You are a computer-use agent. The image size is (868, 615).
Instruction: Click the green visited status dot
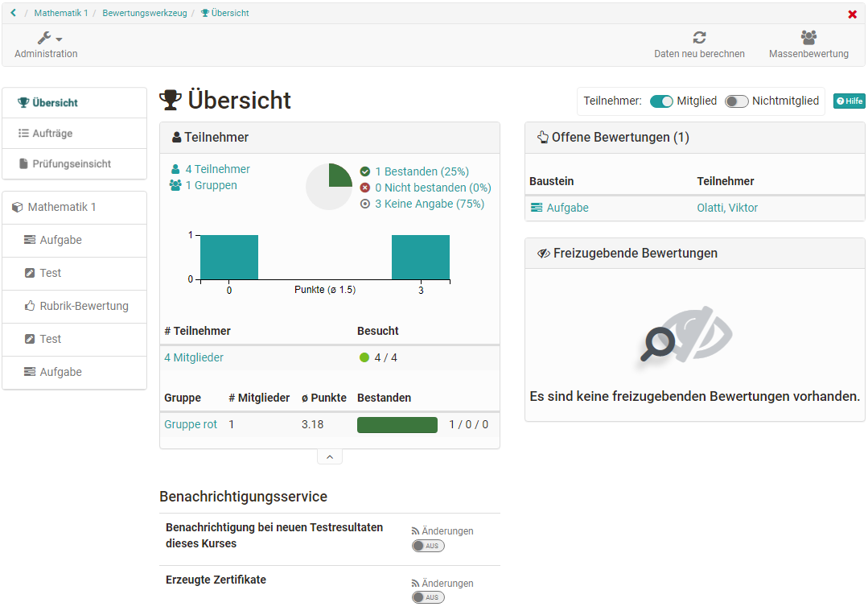click(364, 357)
